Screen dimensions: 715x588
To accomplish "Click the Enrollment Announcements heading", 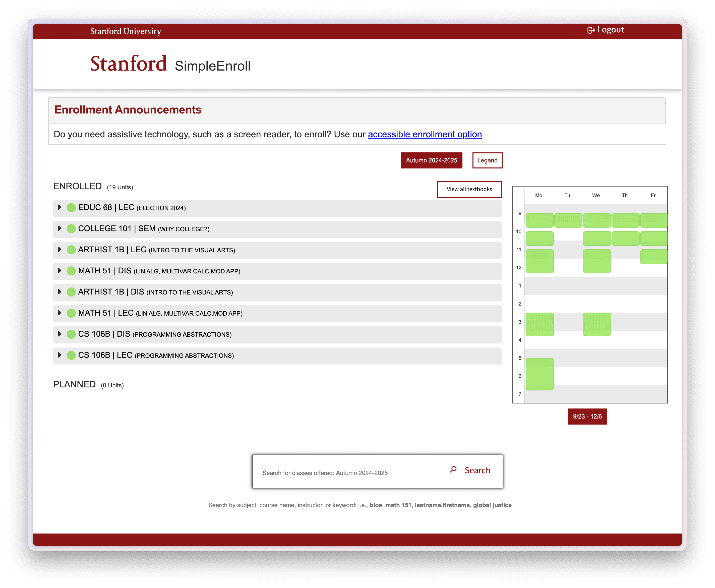I will click(128, 110).
